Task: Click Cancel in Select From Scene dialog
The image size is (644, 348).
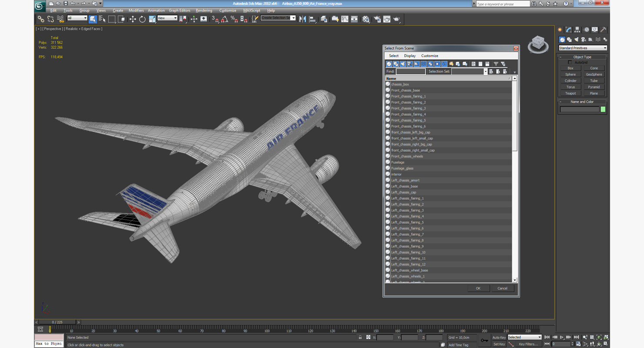Action: click(x=503, y=288)
